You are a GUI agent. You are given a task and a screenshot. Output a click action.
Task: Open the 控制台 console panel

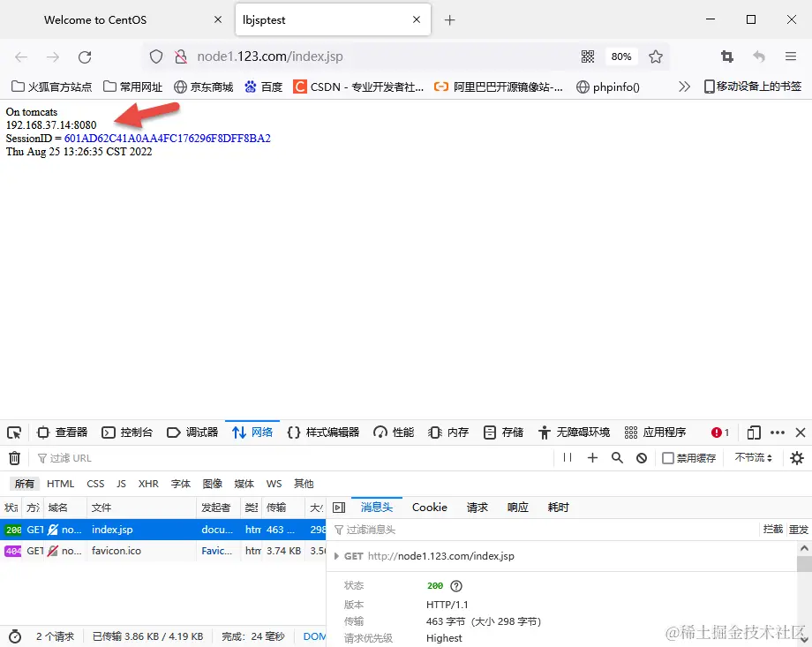point(127,433)
